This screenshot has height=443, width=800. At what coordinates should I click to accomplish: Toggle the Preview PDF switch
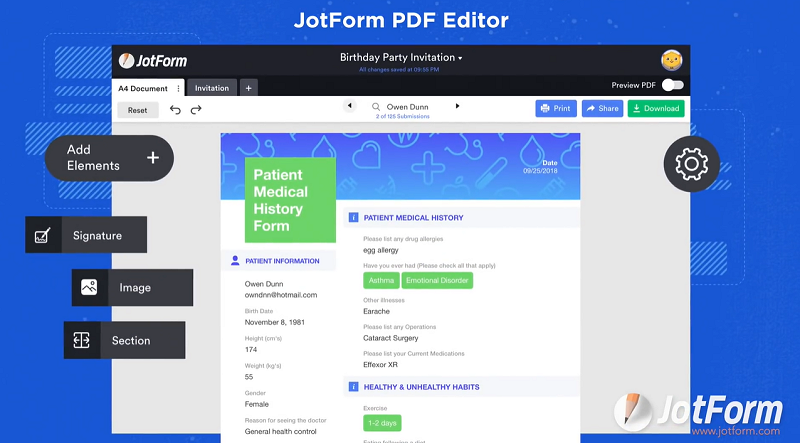point(672,85)
